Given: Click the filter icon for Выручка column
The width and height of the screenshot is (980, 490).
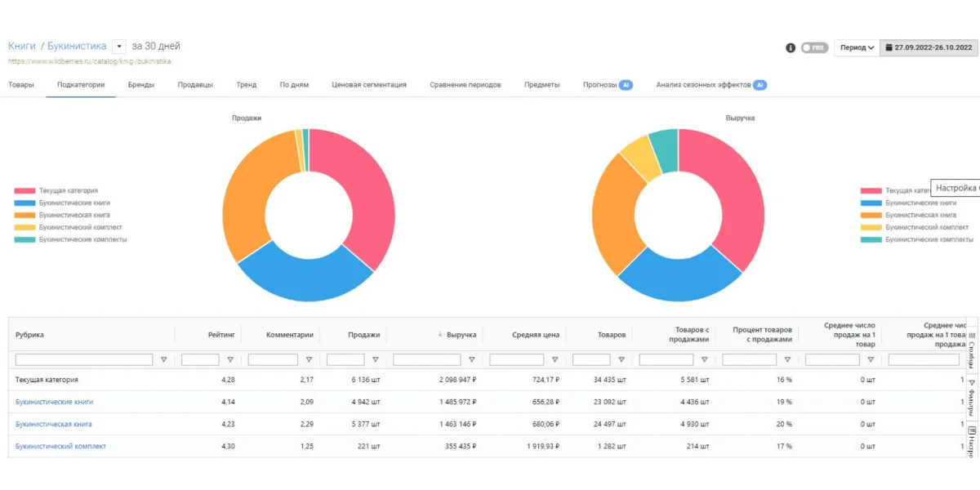Looking at the screenshot, I should 471,359.
